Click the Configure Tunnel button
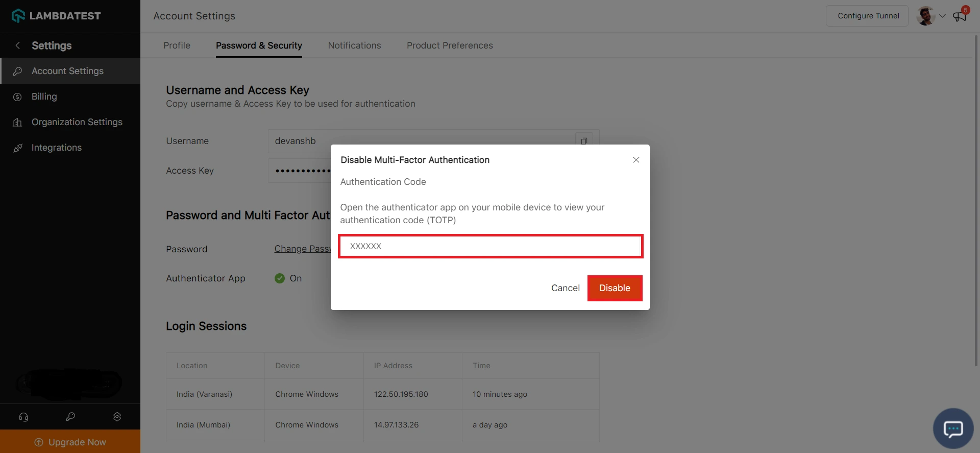This screenshot has height=453, width=980. click(x=868, y=16)
